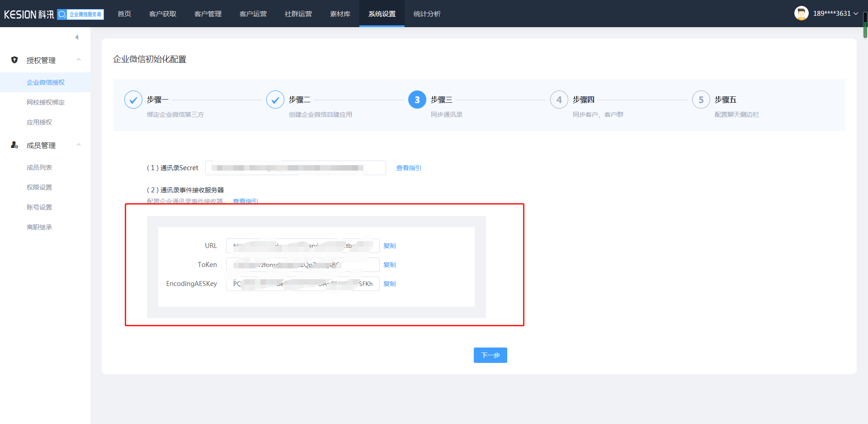Image resolution: width=868 pixels, height=424 pixels.
Task: Open the account dropdown 189****3631
Action: (835, 14)
